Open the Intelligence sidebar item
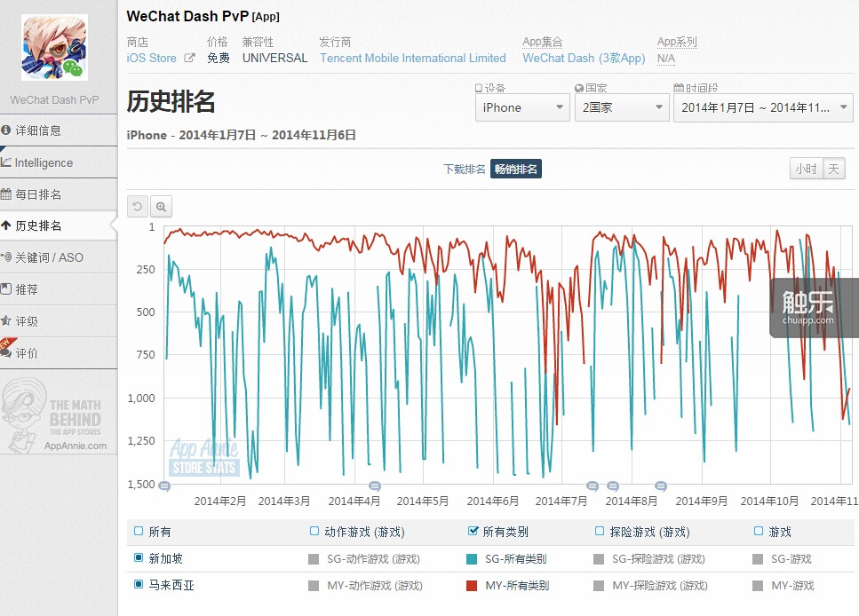Screen dimensions: 859x616 pos(59,162)
